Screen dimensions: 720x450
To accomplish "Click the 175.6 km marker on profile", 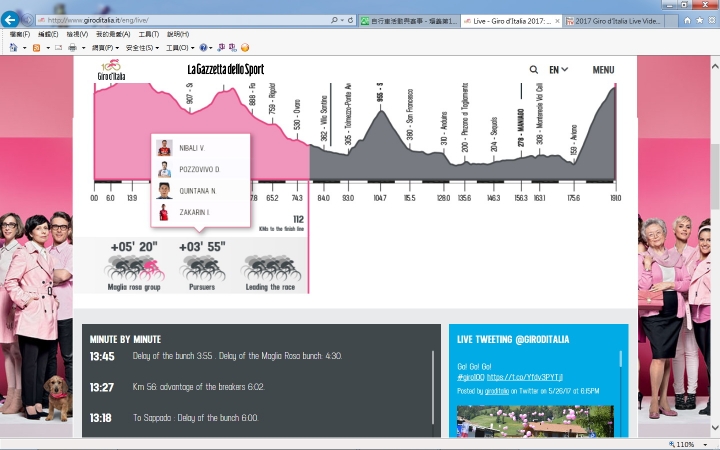I will [x=574, y=198].
